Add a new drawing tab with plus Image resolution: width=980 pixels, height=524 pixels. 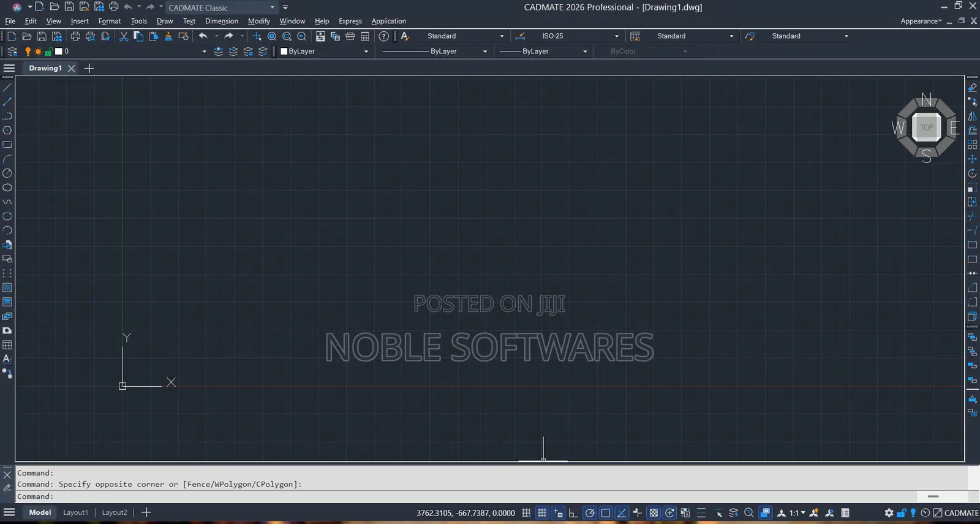coord(89,68)
